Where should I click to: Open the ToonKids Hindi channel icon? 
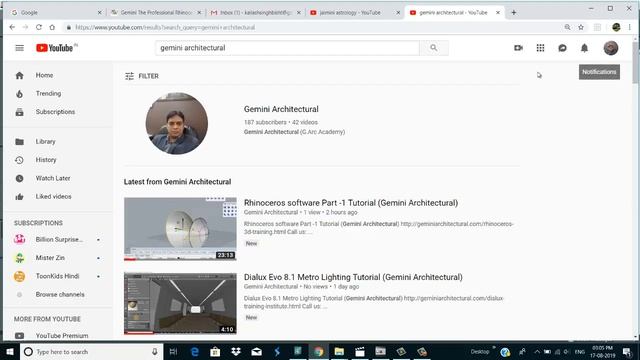(x=19, y=276)
